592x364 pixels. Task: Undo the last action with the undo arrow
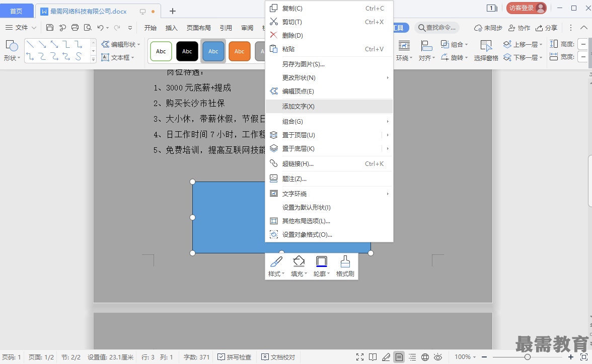100,28
